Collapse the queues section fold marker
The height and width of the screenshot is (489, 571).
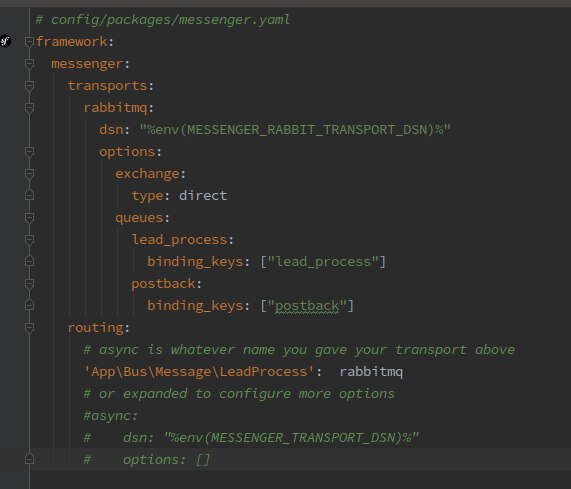pos(29,218)
